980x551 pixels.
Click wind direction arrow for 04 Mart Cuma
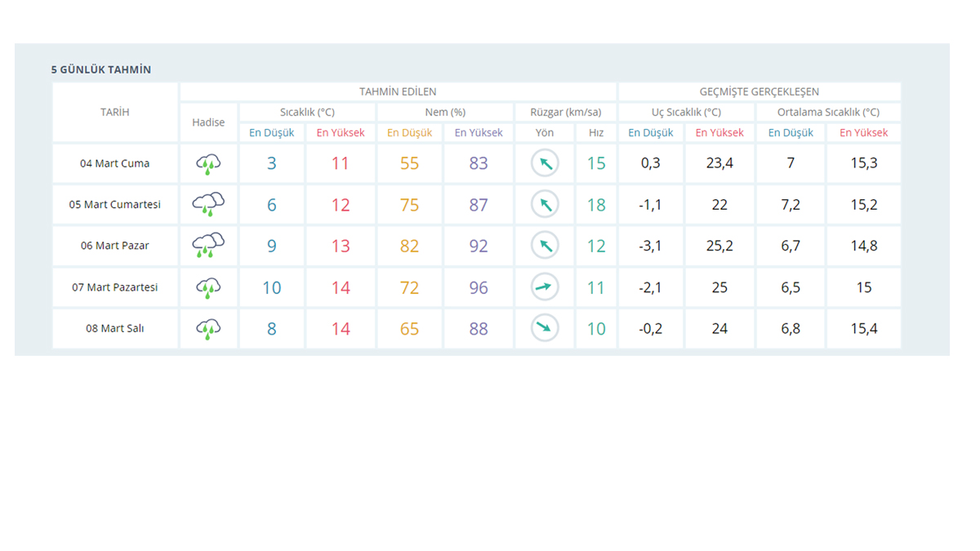545,163
